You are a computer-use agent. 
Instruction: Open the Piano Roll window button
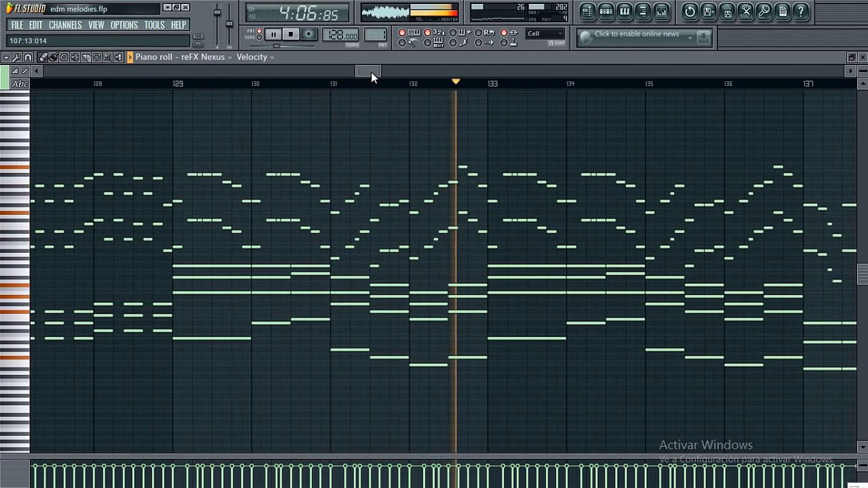[x=625, y=12]
